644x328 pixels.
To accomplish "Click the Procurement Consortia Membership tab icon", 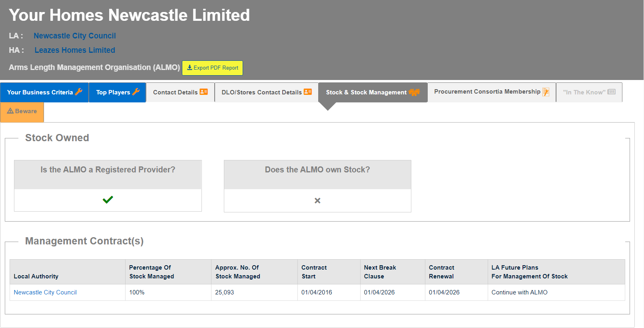I will pyautogui.click(x=546, y=92).
